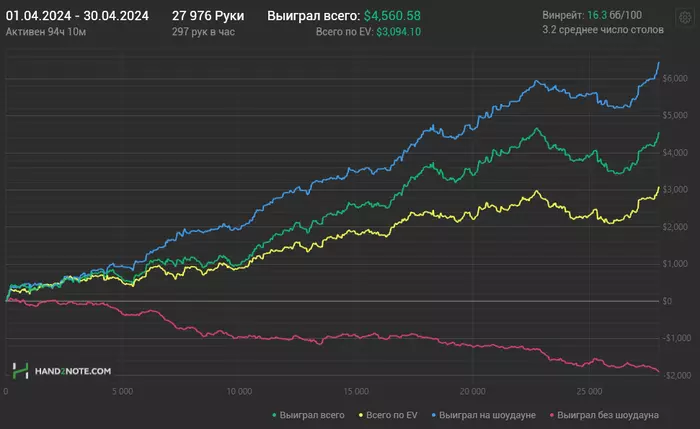Click the $2,000 y-axis label
Screen dimensions: 700x429
tap(675, 227)
